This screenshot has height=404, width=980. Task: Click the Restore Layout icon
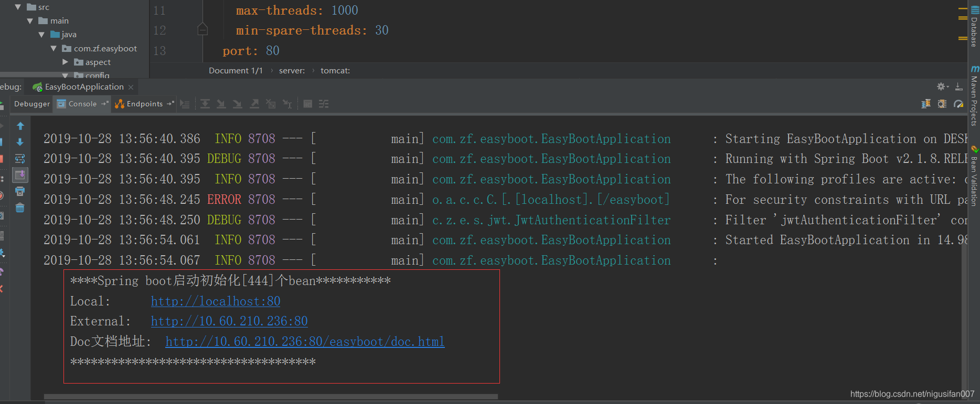click(x=926, y=104)
